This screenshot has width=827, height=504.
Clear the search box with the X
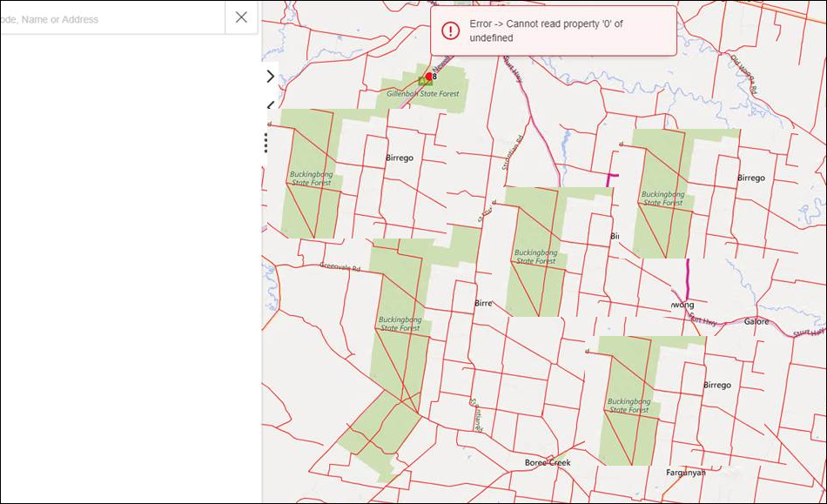click(241, 17)
